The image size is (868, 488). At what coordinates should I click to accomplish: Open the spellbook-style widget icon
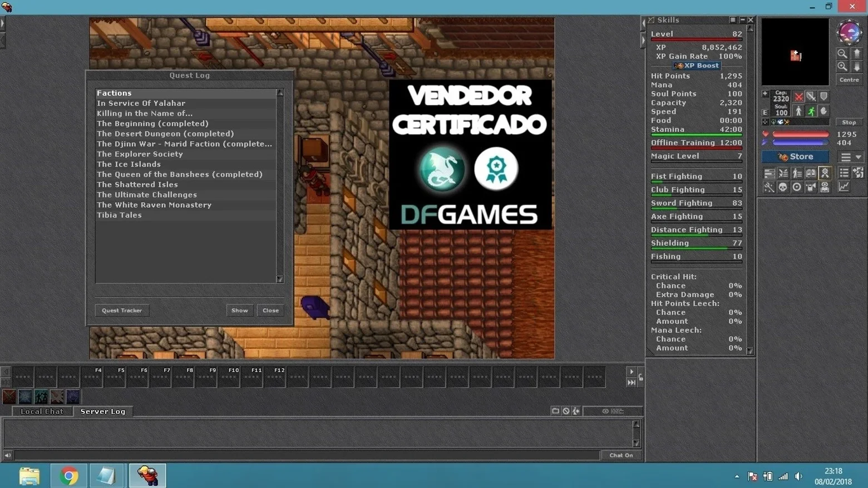(811, 174)
